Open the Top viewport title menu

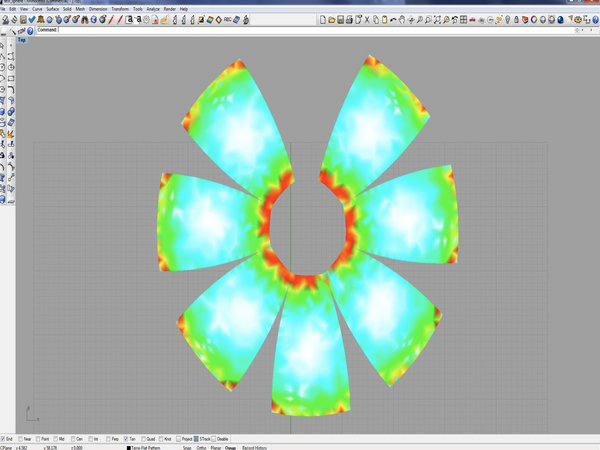coord(21,40)
